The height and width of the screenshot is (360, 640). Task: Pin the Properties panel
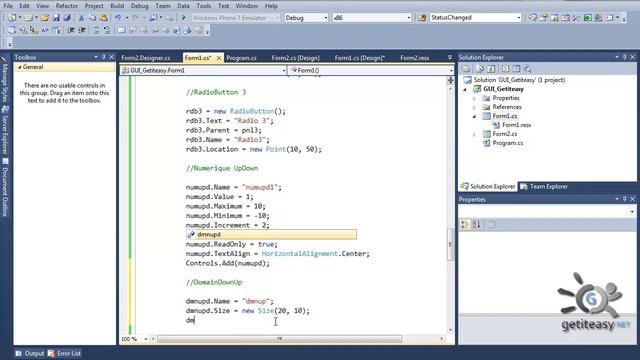coord(624,199)
